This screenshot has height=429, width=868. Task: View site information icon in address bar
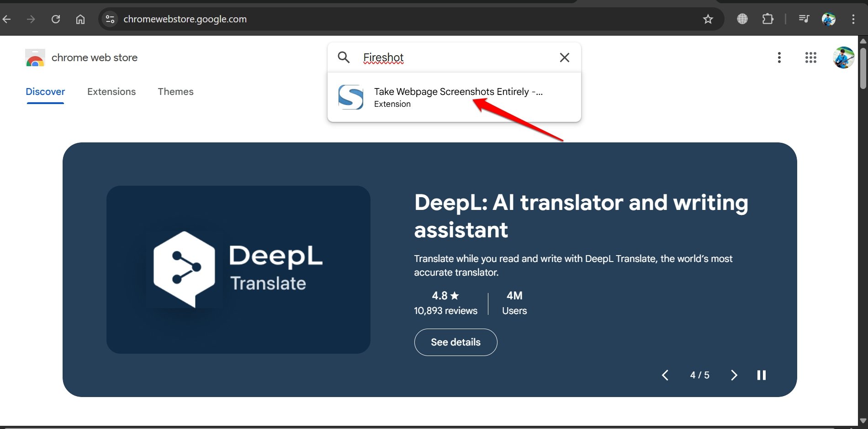(x=110, y=19)
